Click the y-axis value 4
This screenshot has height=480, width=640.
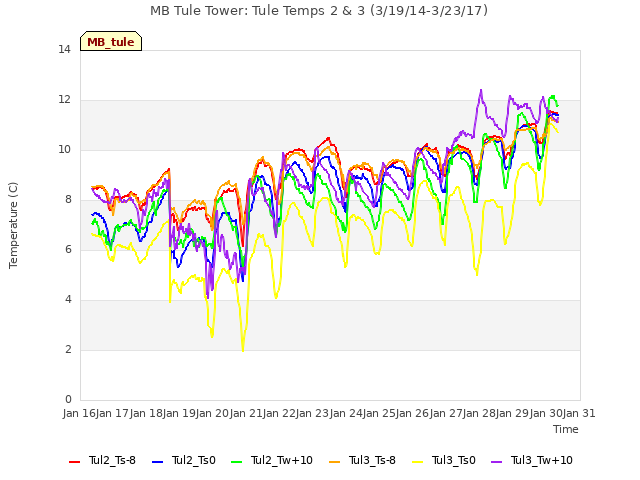click(68, 300)
